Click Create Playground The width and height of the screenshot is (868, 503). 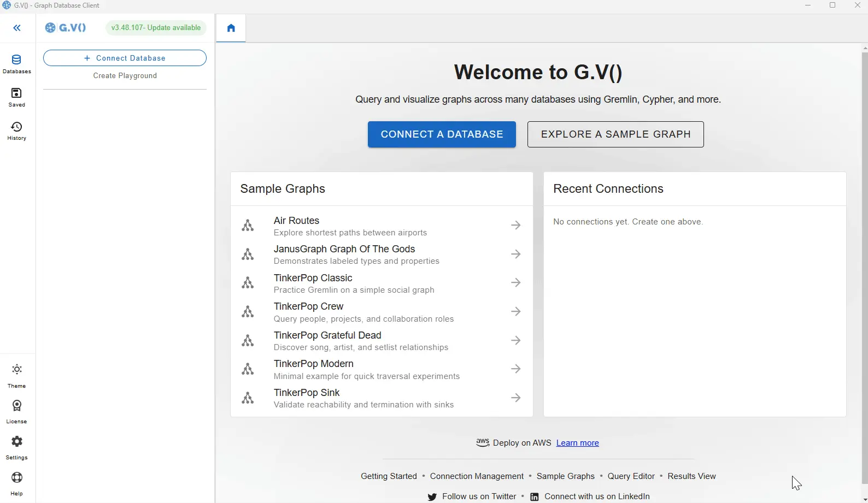pyautogui.click(x=125, y=76)
